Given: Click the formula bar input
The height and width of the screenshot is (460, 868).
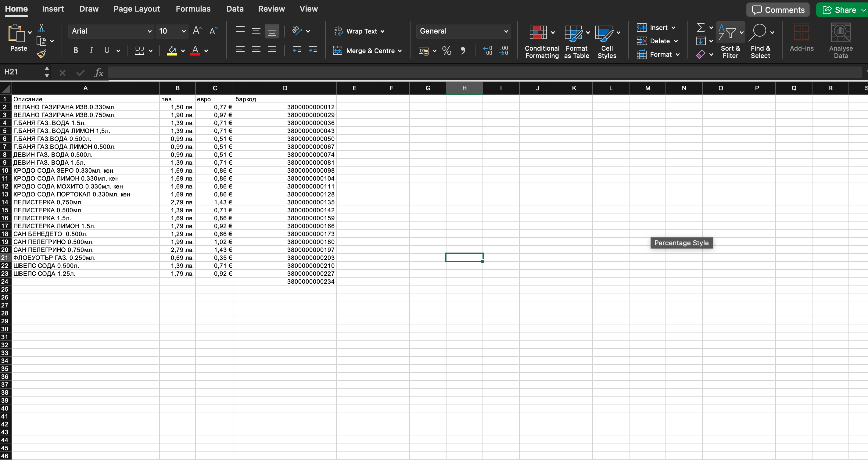Looking at the screenshot, I should pos(485,73).
